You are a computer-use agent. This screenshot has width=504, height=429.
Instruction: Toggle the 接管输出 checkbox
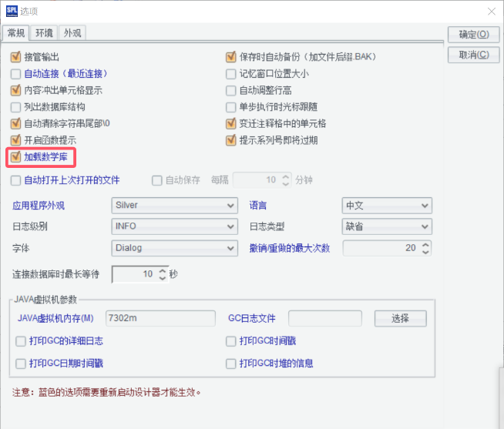click(15, 57)
